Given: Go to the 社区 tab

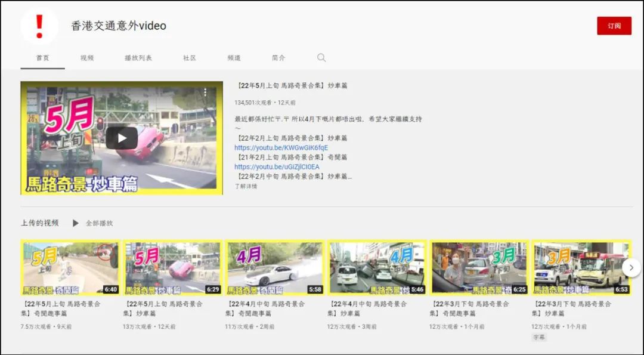Looking at the screenshot, I should pos(189,57).
